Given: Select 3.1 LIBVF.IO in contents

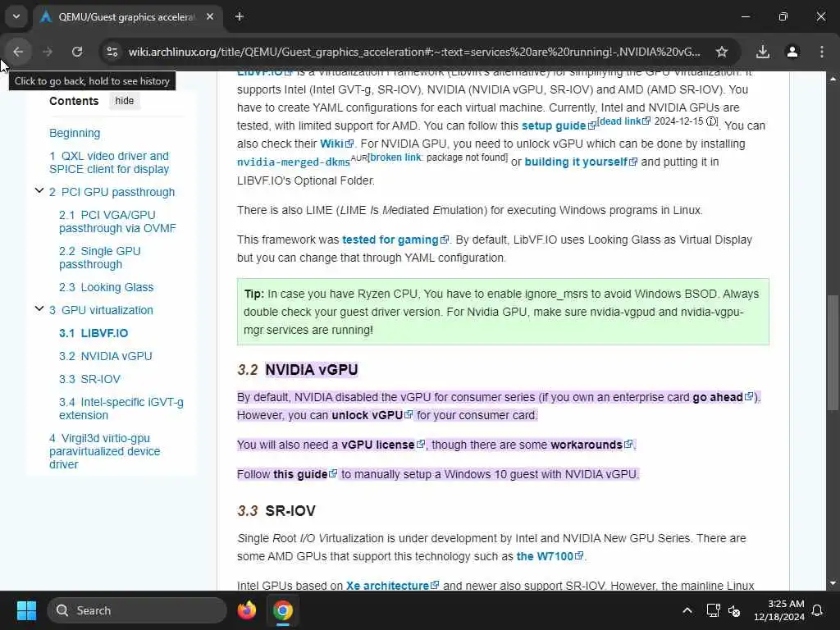Looking at the screenshot, I should coord(94,333).
